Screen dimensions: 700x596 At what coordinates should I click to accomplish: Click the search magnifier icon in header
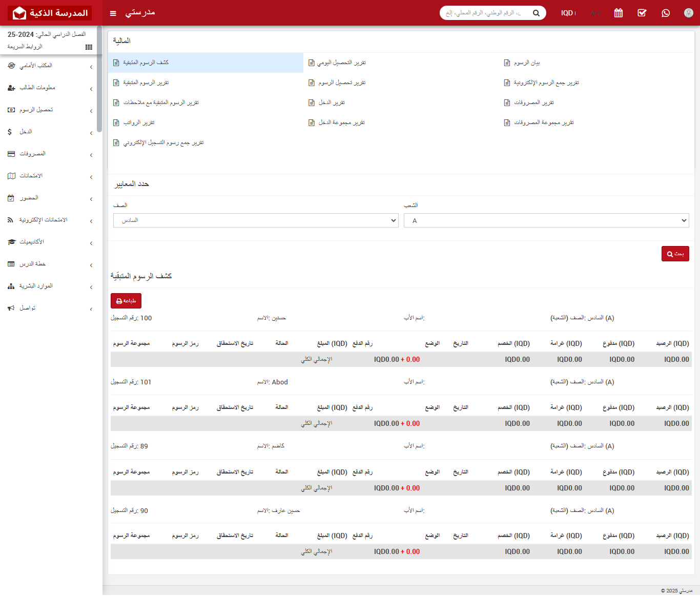pyautogui.click(x=536, y=13)
